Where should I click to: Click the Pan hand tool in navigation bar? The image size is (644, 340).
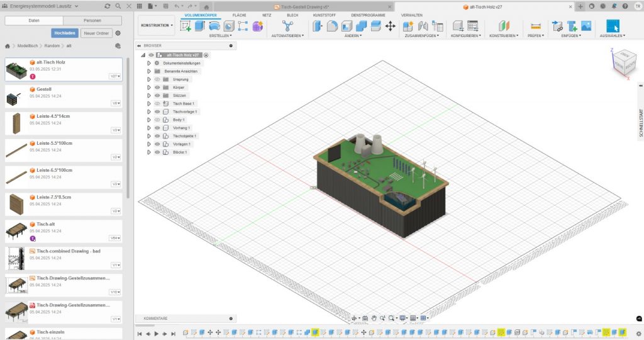point(374,318)
